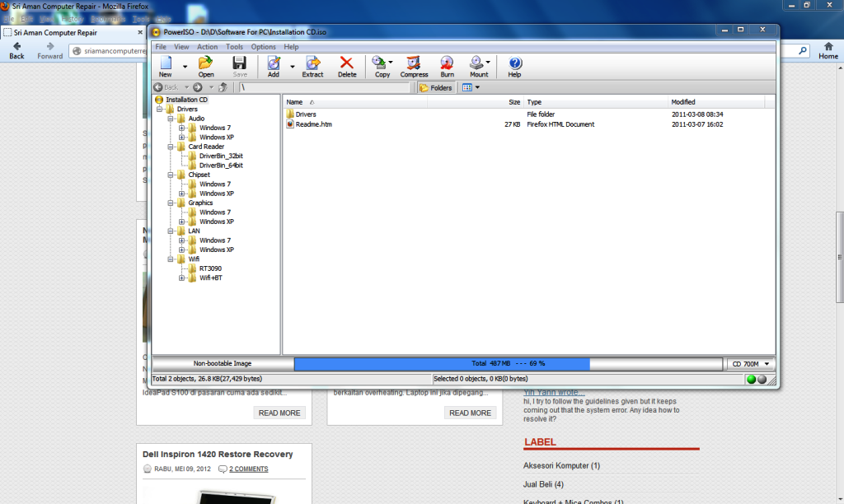The image size is (844, 504).
Task: Burn the image with the Burn icon
Action: (x=447, y=63)
